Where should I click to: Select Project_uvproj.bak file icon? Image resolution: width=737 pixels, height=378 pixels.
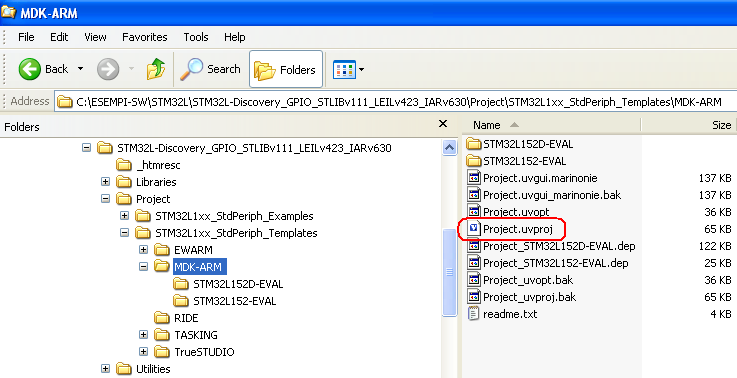point(474,297)
